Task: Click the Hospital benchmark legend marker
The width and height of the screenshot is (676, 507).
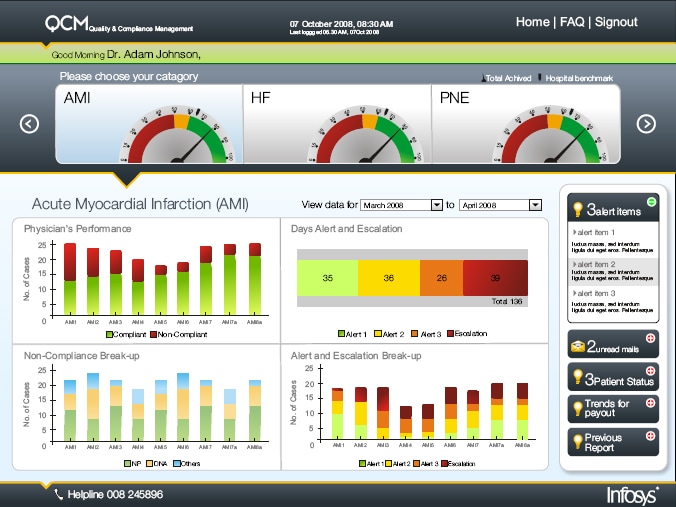Action: point(539,78)
